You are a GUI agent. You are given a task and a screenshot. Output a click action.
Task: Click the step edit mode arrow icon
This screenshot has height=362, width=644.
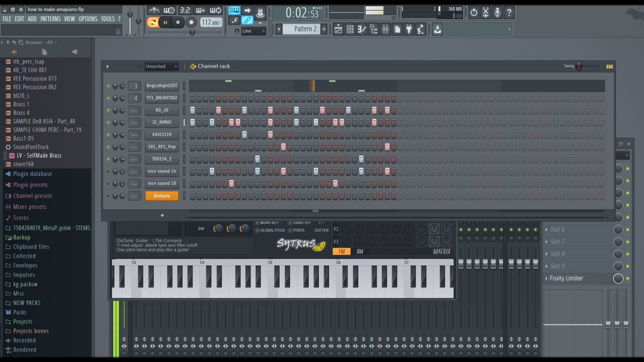[247, 10]
